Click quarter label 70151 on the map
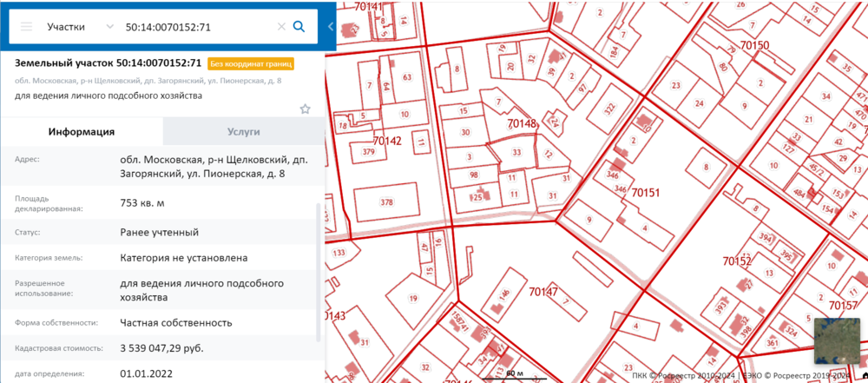Image resolution: width=868 pixels, height=383 pixels. coord(647,192)
